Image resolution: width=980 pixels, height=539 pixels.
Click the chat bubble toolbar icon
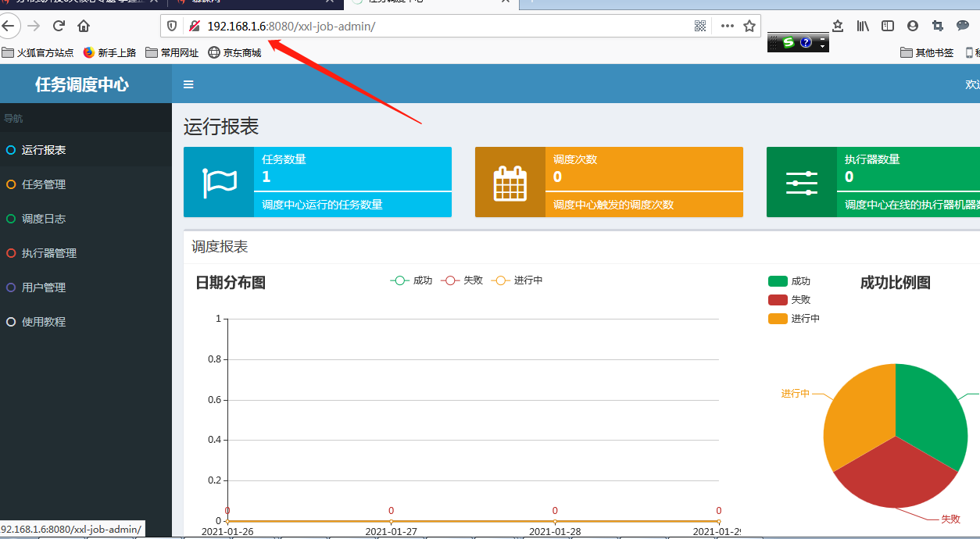click(x=963, y=26)
